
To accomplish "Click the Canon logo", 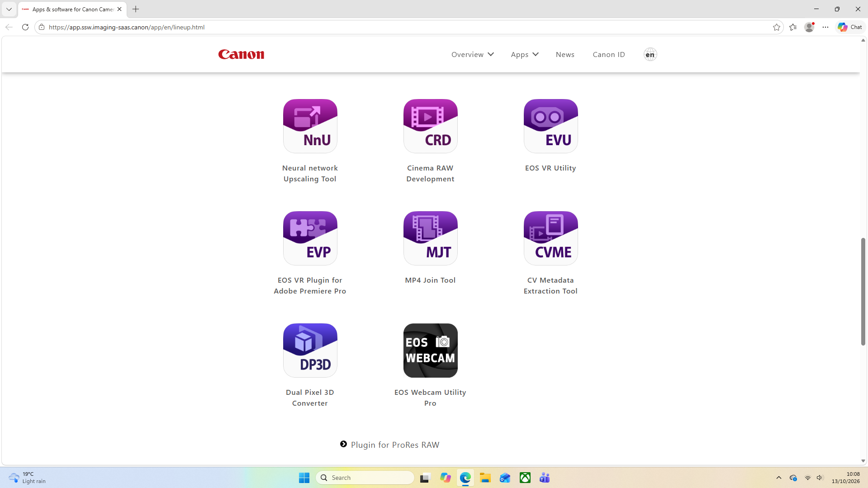I will point(241,54).
